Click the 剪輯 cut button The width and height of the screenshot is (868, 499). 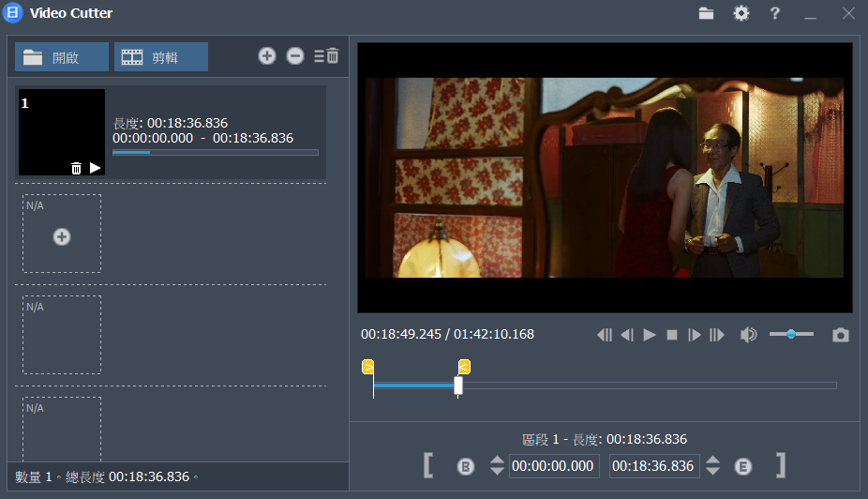160,57
